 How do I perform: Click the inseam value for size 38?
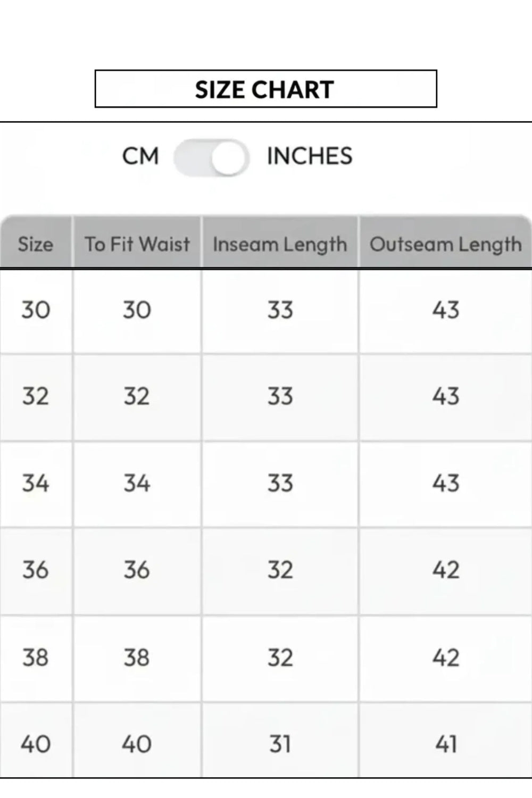[280, 658]
